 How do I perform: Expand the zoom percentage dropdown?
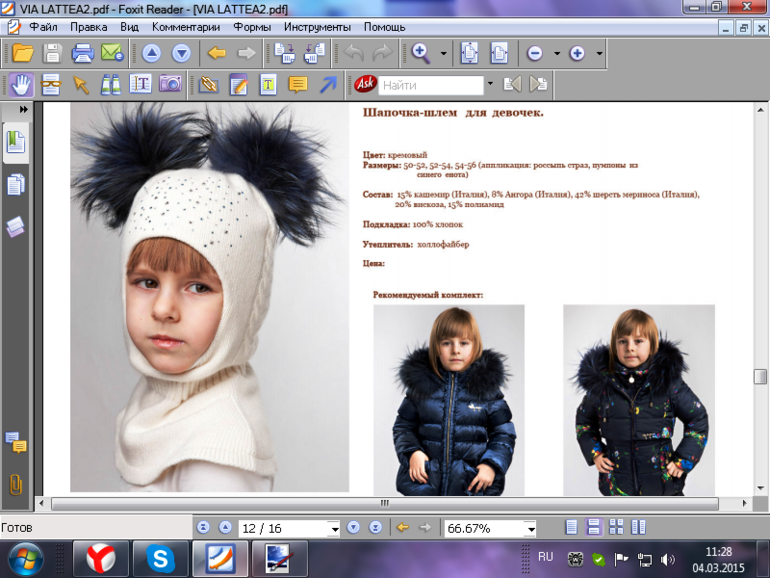tap(530, 528)
